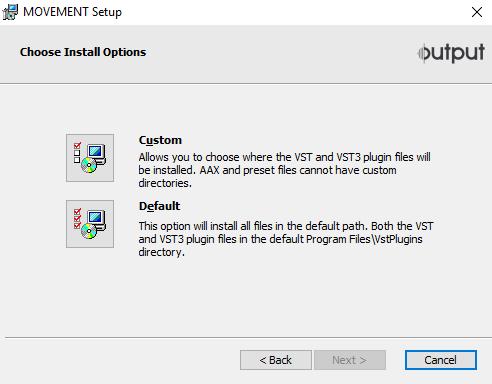Click the CD disc in Custom icon
This screenshot has width=492, height=384.
[x=89, y=165]
